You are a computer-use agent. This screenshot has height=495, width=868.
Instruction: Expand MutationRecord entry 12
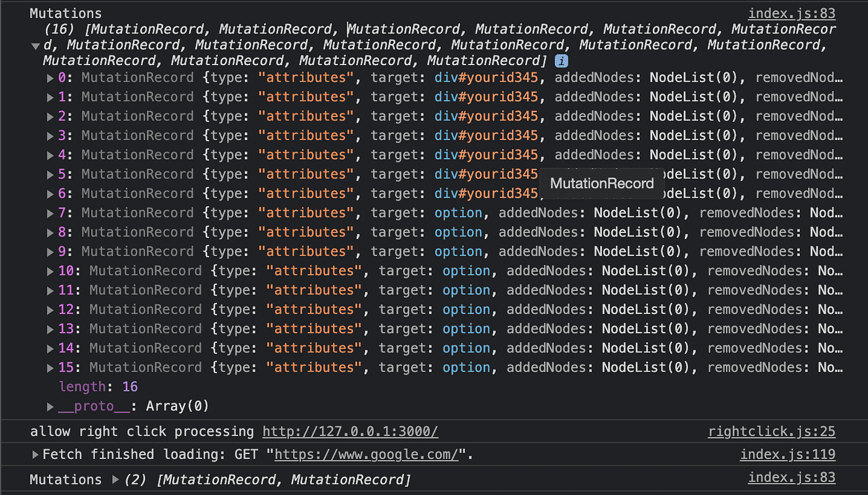tap(50, 310)
